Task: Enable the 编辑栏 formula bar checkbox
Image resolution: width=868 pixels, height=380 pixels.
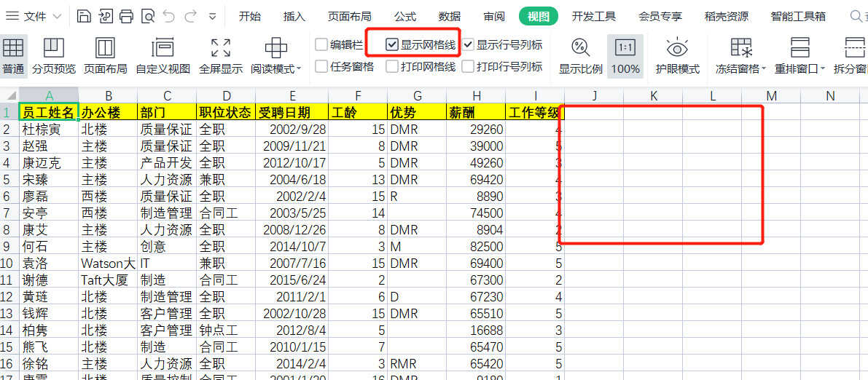Action: click(321, 45)
